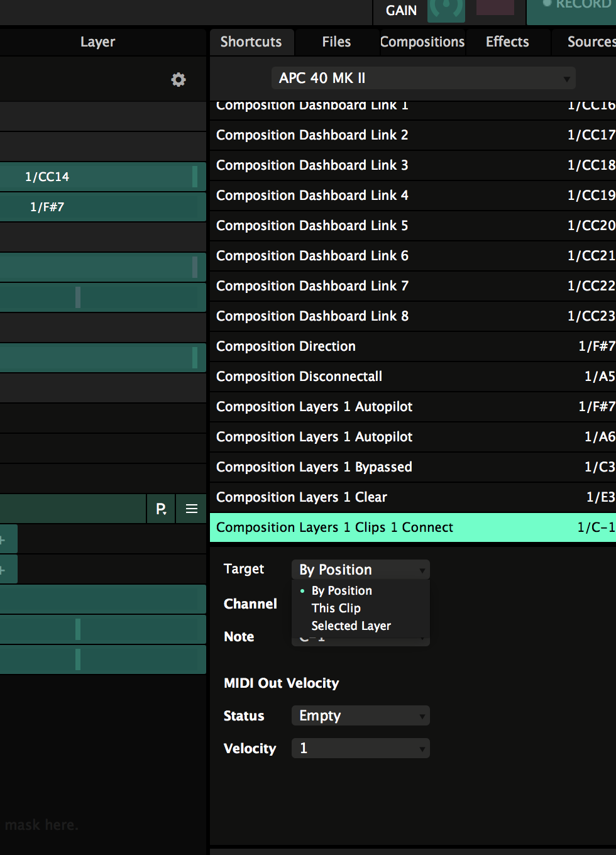Image resolution: width=616 pixels, height=855 pixels.
Task: Open the hamburger menu beside preset icon
Action: pos(192,509)
